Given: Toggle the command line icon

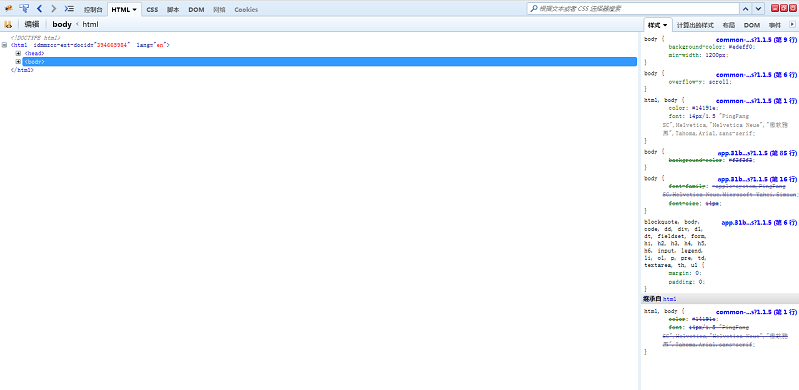Looking at the screenshot, I should click(x=69, y=9).
